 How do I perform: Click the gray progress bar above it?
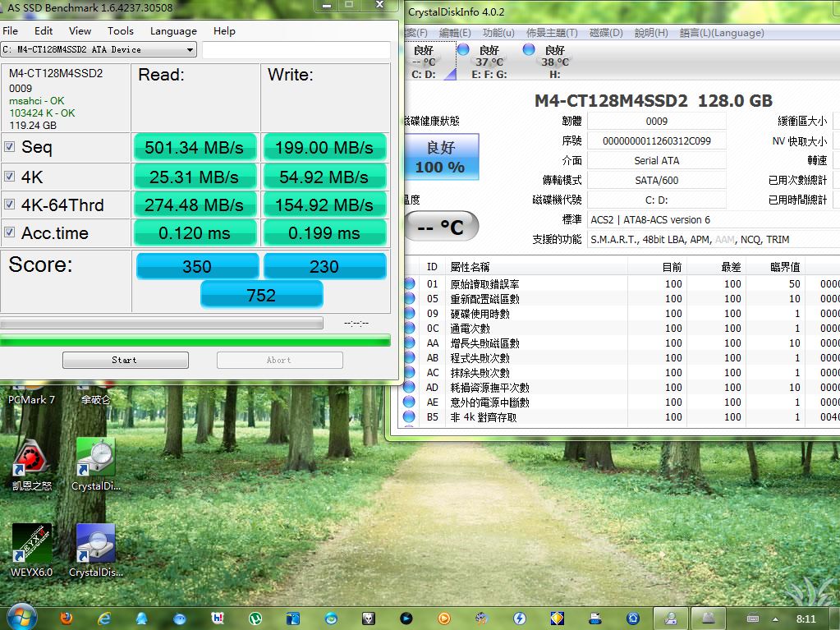[161, 323]
